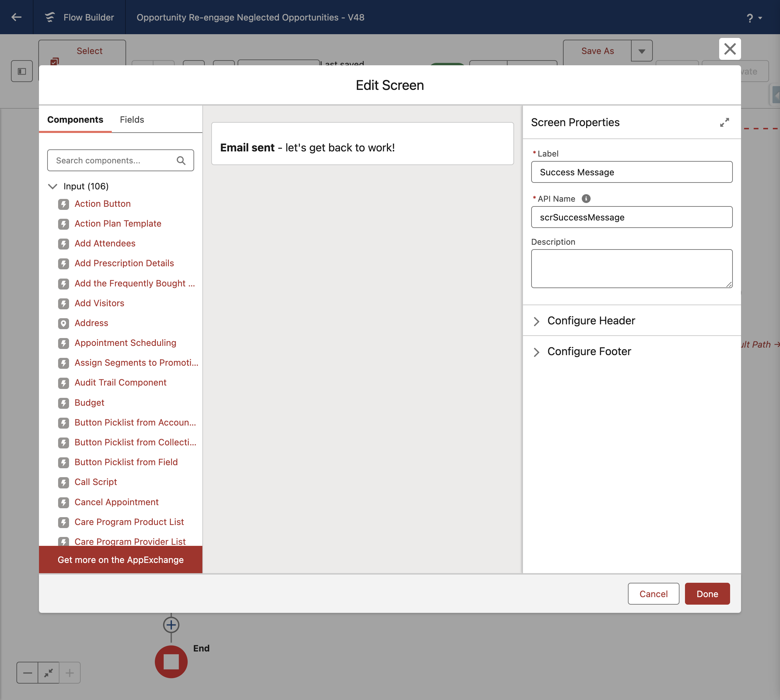Image resolution: width=780 pixels, height=700 pixels.
Task: Select the Add Attendees component
Action: coord(105,244)
